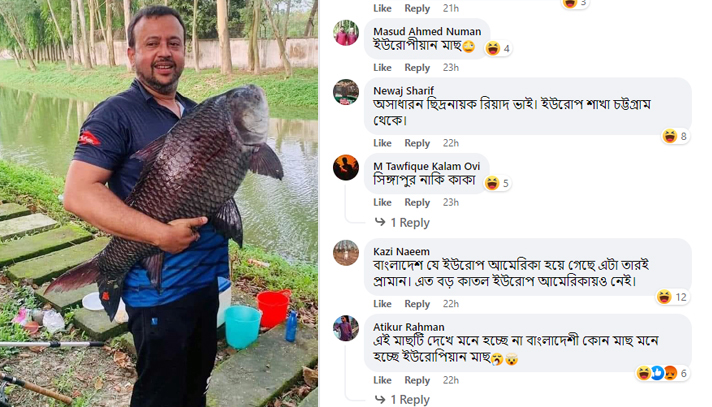Open Atikur Rahman's avatar
This screenshot has height=407, width=712.
(346, 327)
